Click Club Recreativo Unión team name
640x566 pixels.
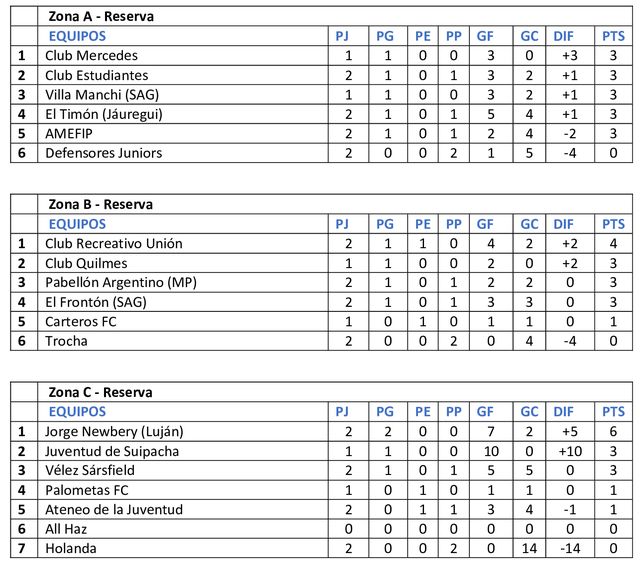tap(113, 243)
